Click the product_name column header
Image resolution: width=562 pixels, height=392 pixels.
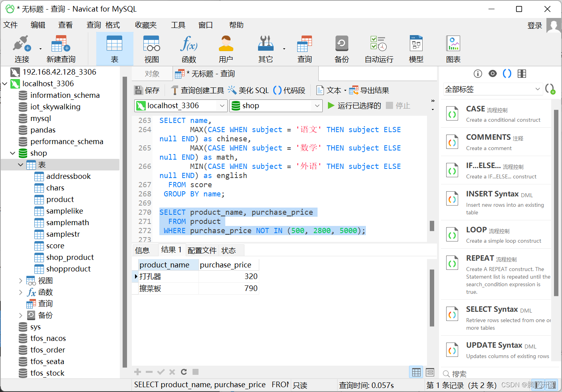(168, 265)
